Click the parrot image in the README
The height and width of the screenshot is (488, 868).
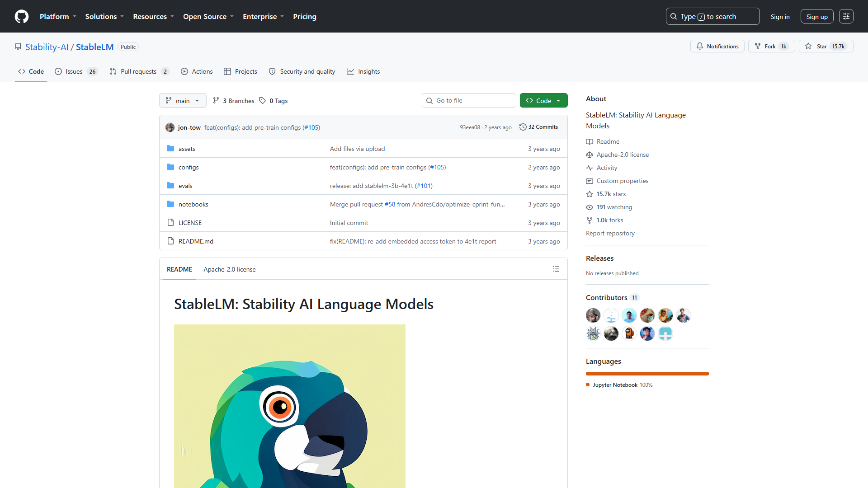(x=290, y=406)
